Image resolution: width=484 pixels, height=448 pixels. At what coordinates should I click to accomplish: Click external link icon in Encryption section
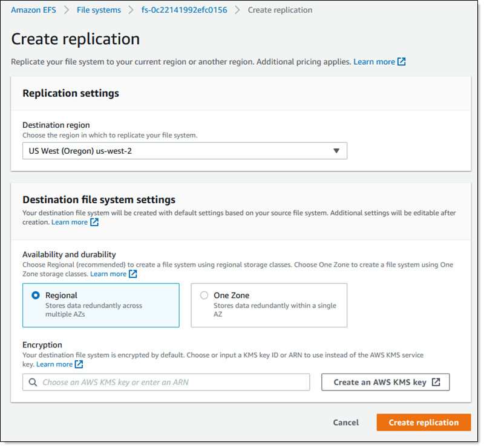tap(79, 364)
